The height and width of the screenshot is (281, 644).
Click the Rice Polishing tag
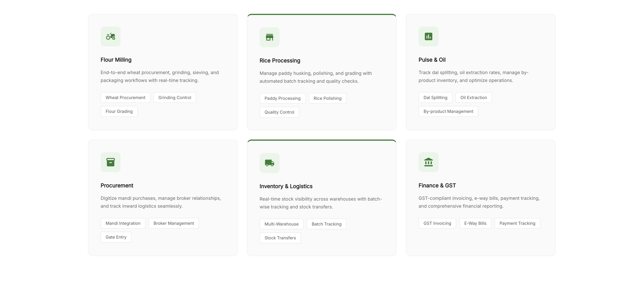click(x=327, y=98)
